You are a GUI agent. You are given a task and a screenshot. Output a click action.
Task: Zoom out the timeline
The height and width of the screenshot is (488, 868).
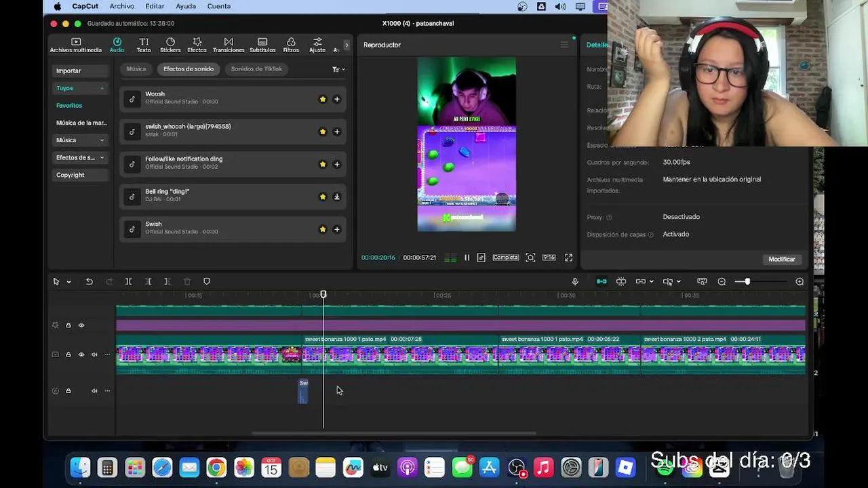(722, 281)
